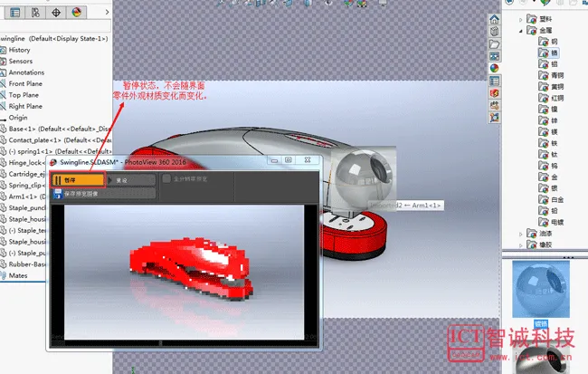Open the PropertyManager tab icon
The width and height of the screenshot is (588, 374).
pyautogui.click(x=15, y=13)
